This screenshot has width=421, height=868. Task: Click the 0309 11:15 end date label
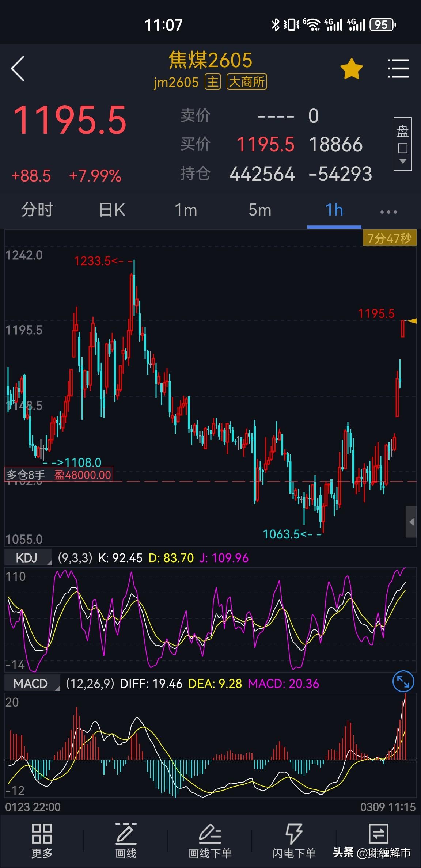click(x=388, y=807)
